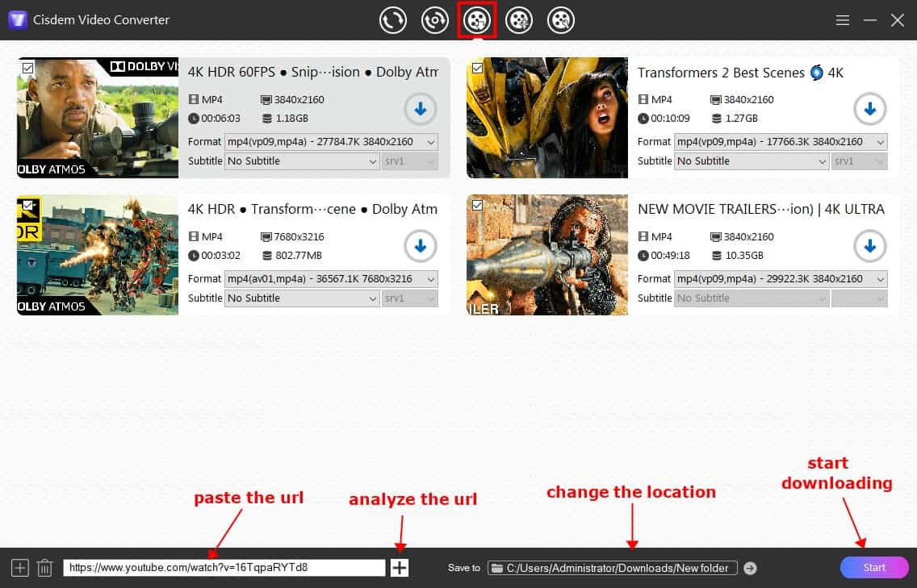Toggle the Transformers 2 Best Scenes checkbox
This screenshot has width=917, height=588.
coord(477,69)
